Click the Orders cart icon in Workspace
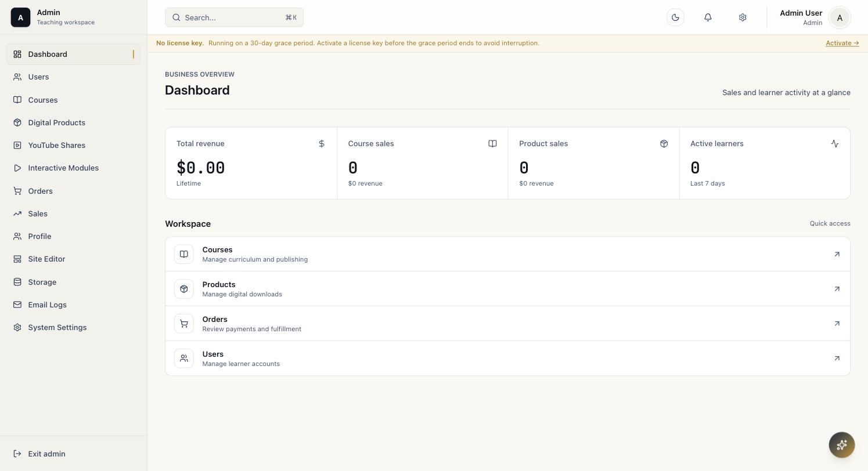Image resolution: width=868 pixels, height=471 pixels. [x=184, y=324]
